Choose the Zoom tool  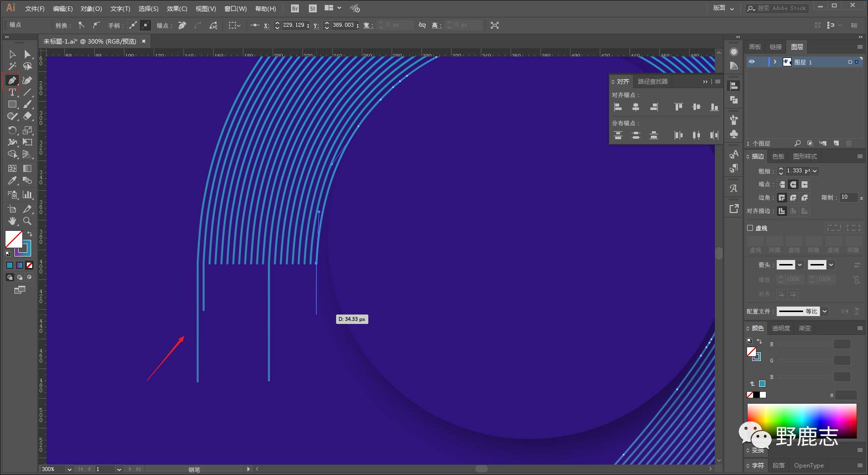coord(27,221)
